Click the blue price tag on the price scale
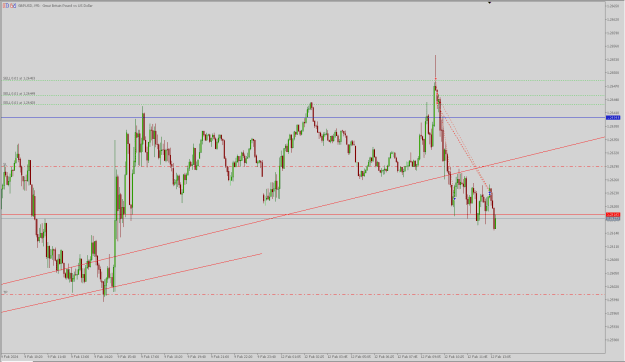 click(x=613, y=118)
